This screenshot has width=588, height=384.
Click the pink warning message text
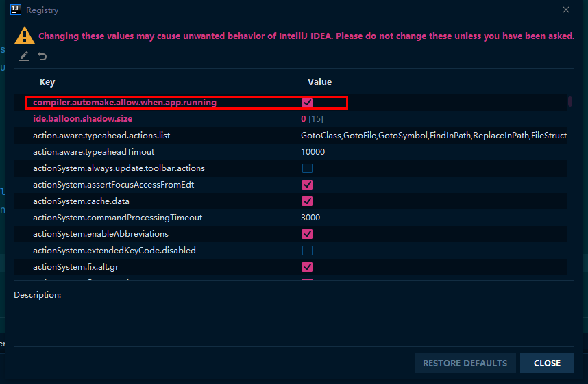click(306, 36)
